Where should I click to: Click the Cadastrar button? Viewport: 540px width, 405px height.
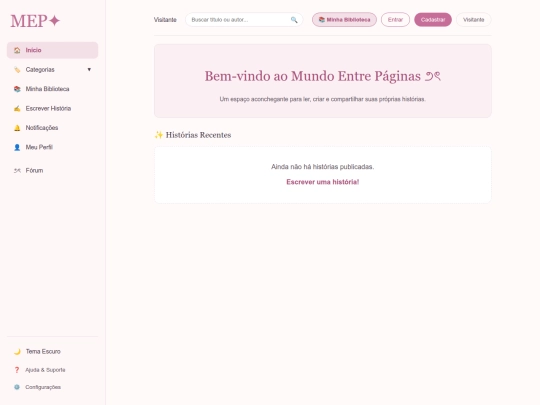[433, 20]
